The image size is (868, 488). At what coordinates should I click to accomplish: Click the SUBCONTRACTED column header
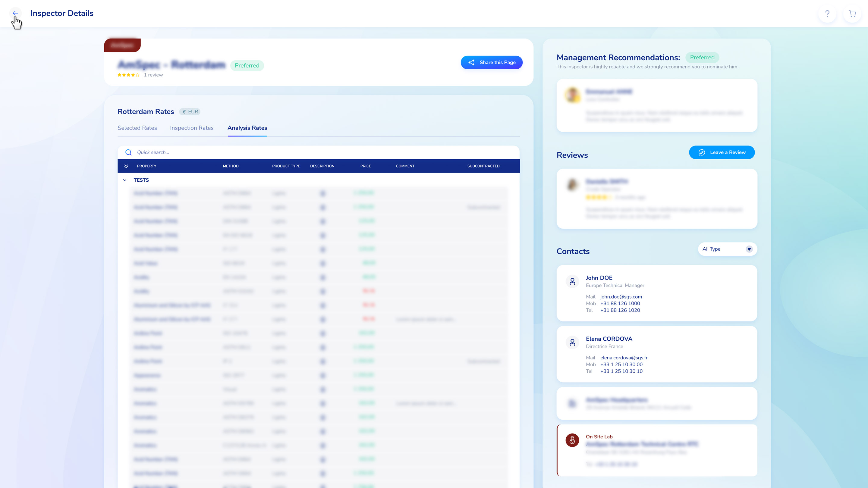click(483, 166)
